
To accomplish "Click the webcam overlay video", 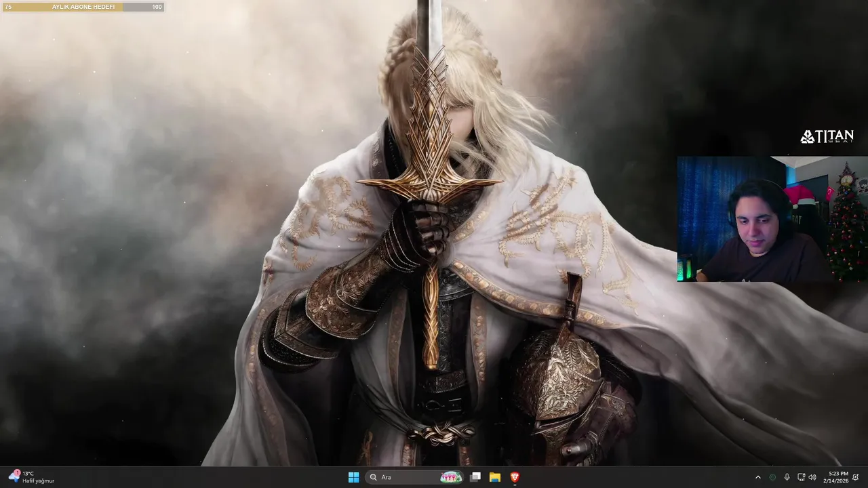I will tap(772, 219).
